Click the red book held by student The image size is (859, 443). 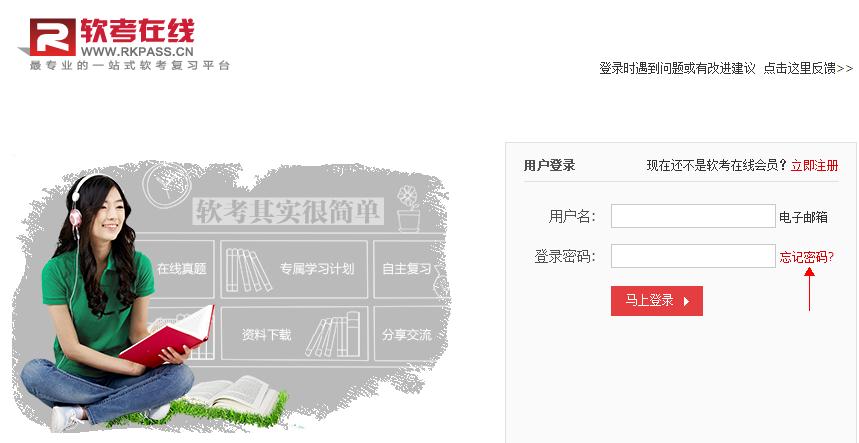coord(167,336)
